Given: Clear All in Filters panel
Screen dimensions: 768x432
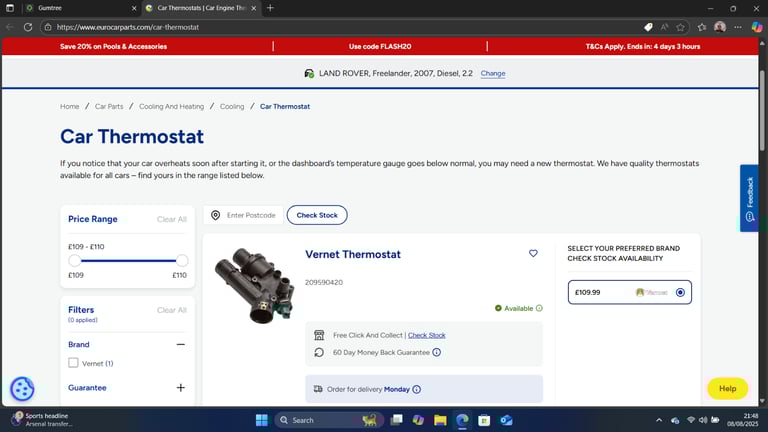Looking at the screenshot, I should [x=171, y=310].
